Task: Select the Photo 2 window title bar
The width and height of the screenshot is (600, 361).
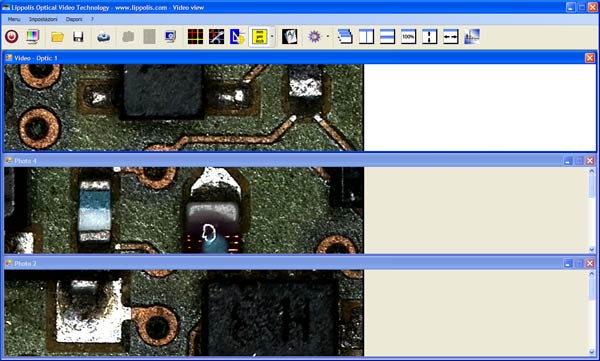Action: click(x=283, y=263)
